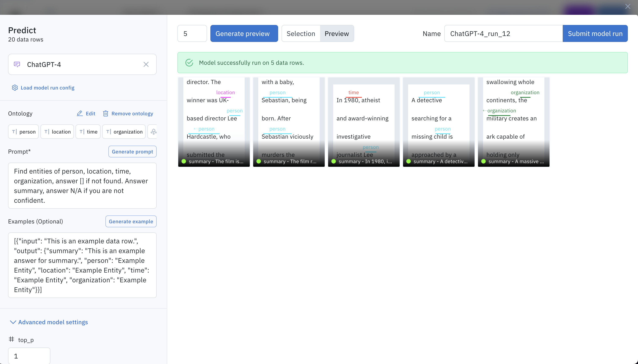Clear the ChatGPT-4 model selection
The height and width of the screenshot is (364, 638).
point(146,65)
